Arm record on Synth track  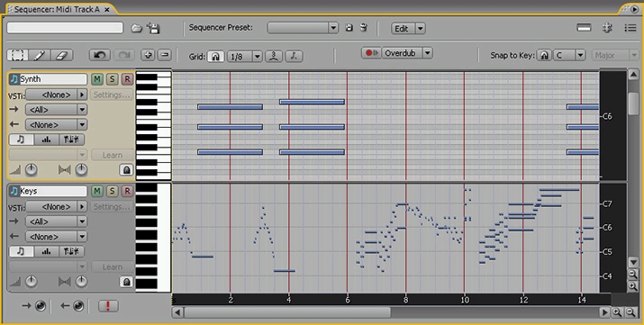click(127, 79)
